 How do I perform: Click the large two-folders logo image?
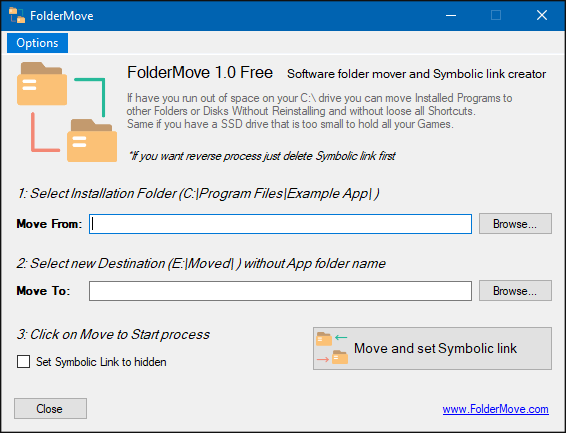pyautogui.click(x=67, y=112)
